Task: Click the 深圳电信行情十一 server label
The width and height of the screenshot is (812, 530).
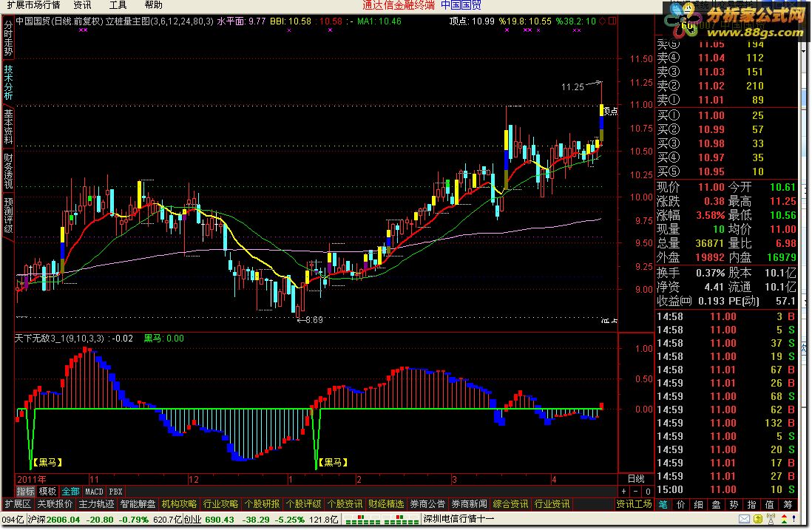Action: tap(459, 519)
